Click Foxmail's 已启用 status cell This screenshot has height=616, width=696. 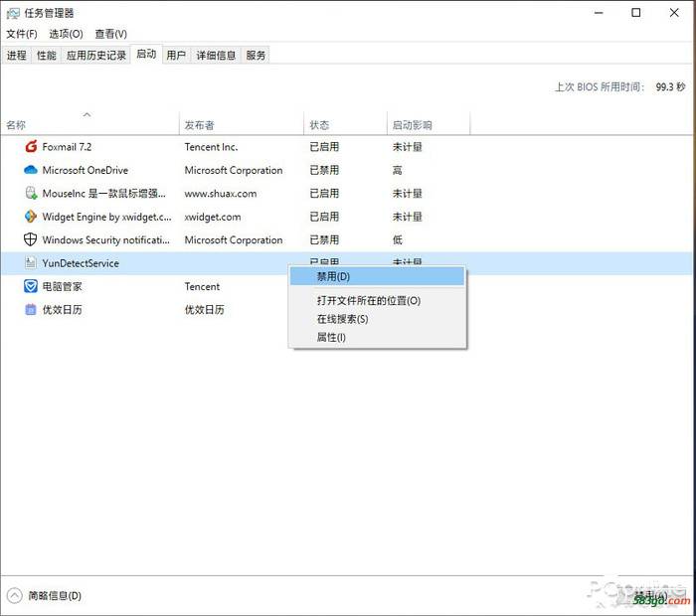pos(324,147)
